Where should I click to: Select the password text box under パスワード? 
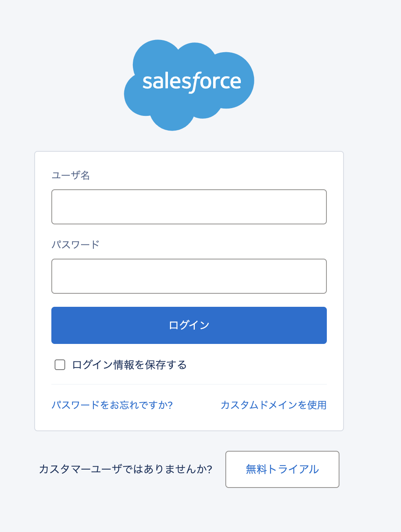[189, 276]
